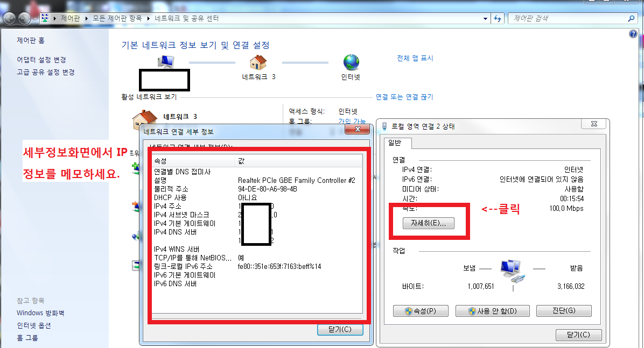Select the 일반 tab in status dialog
This screenshot has height=348, width=644.
tap(395, 143)
